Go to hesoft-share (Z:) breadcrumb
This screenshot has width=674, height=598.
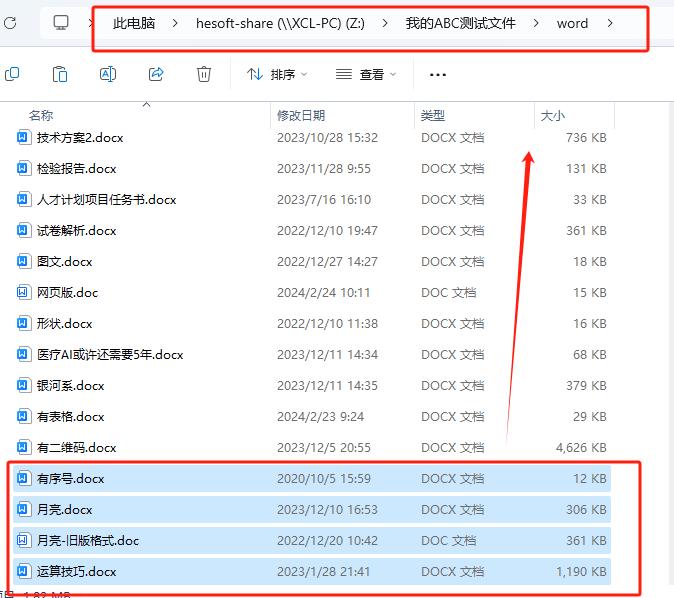[x=279, y=22]
